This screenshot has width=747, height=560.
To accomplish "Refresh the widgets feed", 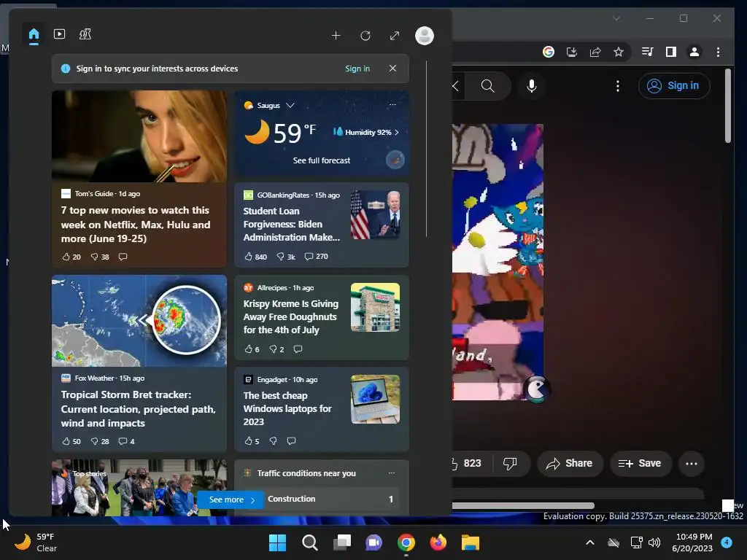I will pos(365,36).
